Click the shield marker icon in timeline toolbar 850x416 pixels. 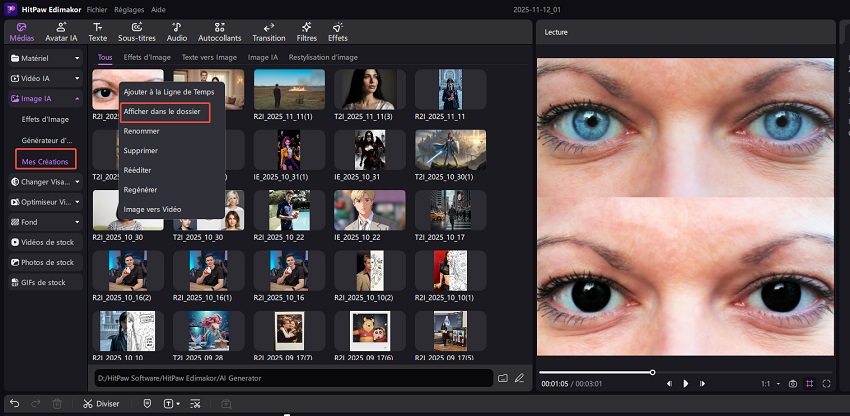[147, 404]
